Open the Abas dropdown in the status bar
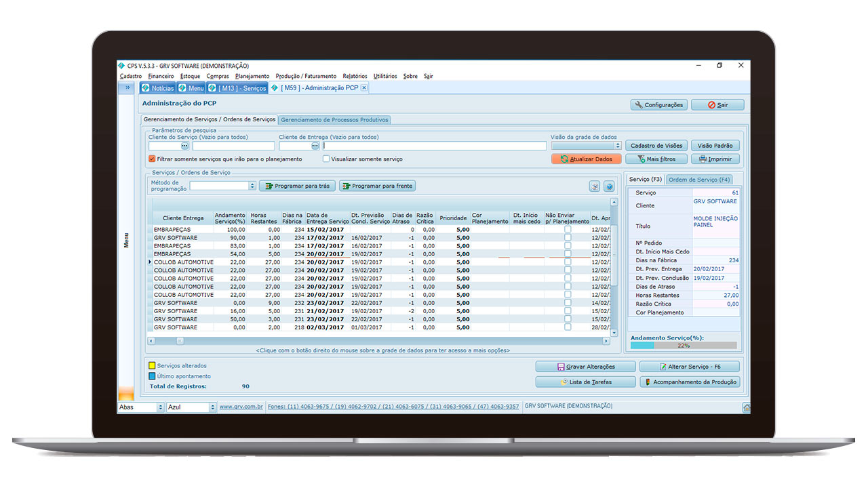Viewport: 868px width, 488px height. pyautogui.click(x=161, y=407)
